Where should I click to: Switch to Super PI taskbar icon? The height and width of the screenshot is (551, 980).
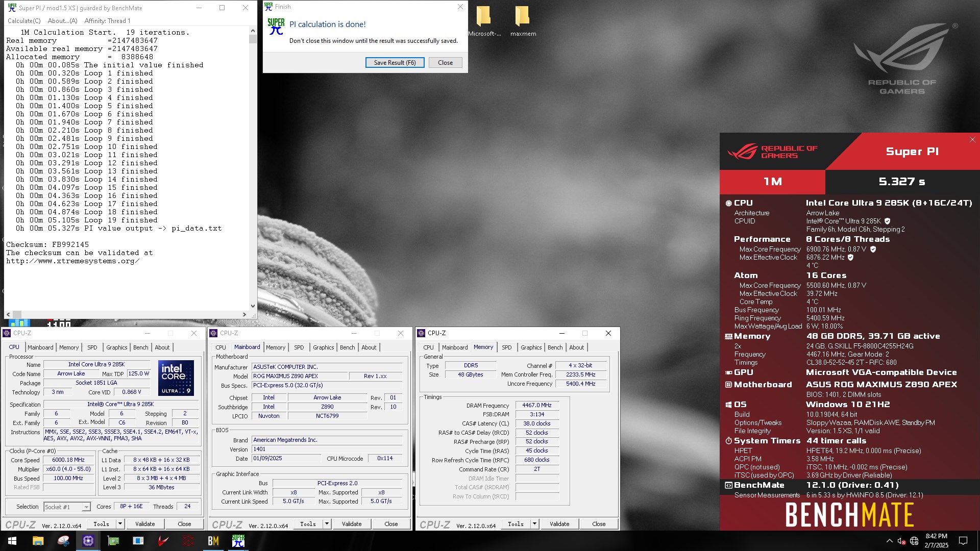[x=238, y=541]
